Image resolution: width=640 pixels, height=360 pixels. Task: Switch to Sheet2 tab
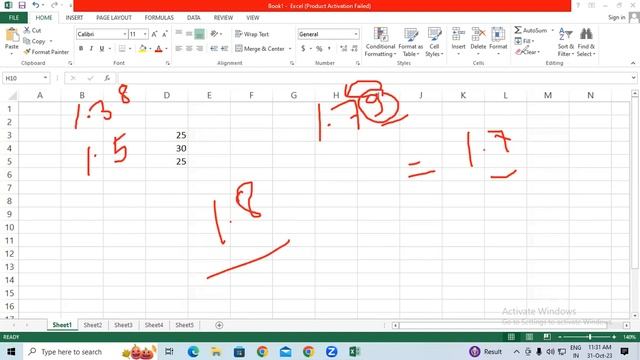pos(93,325)
